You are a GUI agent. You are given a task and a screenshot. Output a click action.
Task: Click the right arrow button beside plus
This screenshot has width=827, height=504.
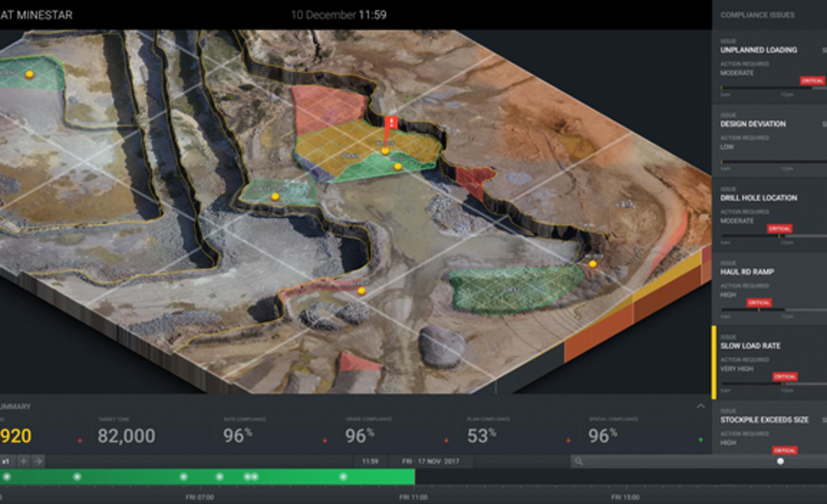pyautogui.click(x=38, y=461)
